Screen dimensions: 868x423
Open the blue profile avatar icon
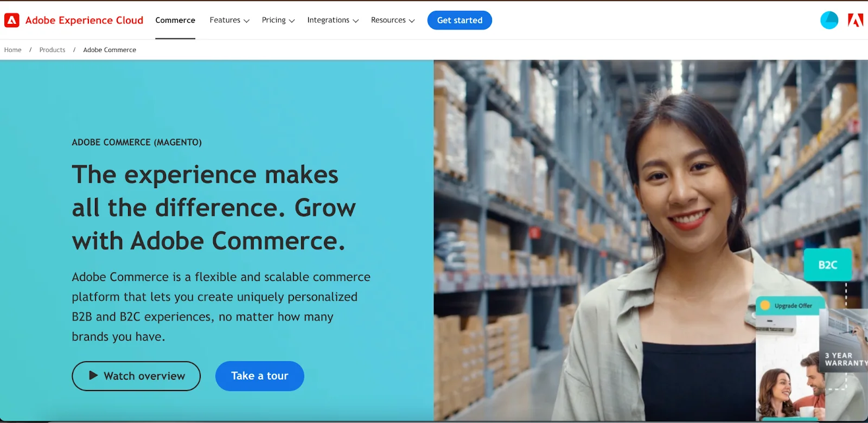click(829, 20)
